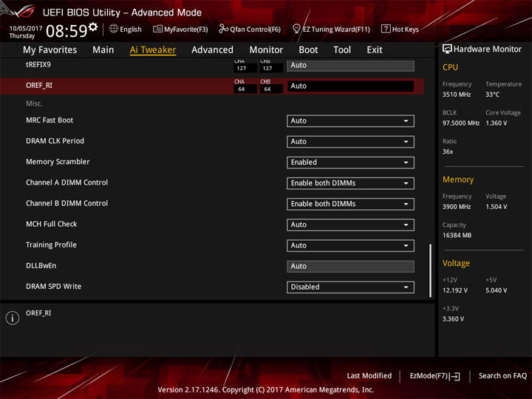Open Hot Keys question mark icon
The height and width of the screenshot is (399, 532).
click(x=386, y=29)
